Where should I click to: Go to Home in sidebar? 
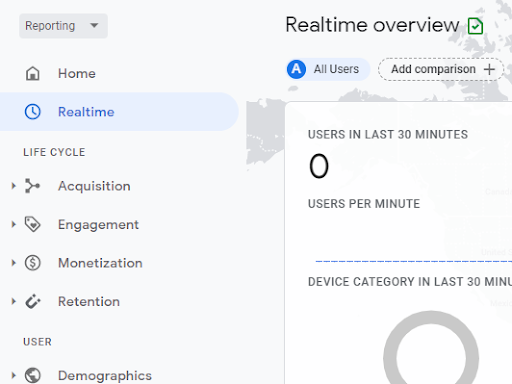(77, 73)
